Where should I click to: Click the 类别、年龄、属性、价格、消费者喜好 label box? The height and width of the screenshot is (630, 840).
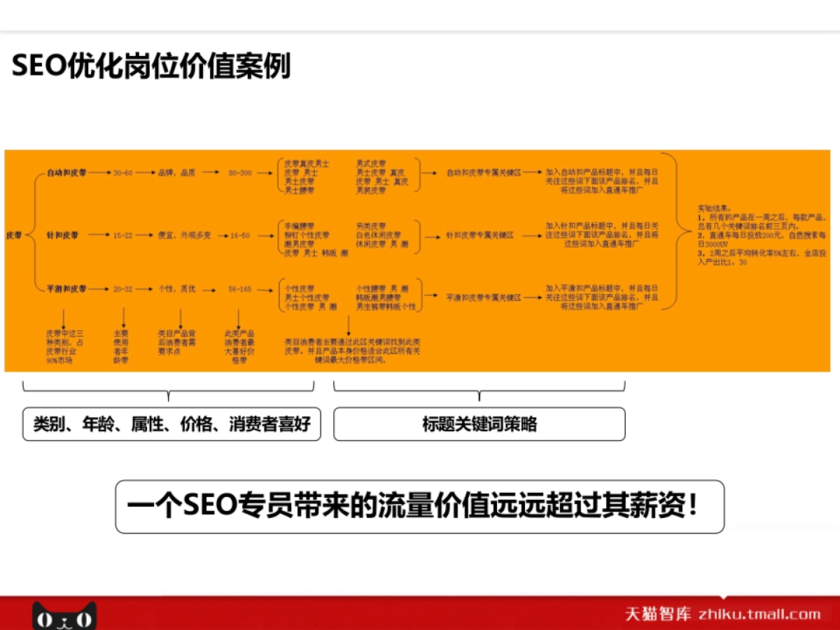170,423
